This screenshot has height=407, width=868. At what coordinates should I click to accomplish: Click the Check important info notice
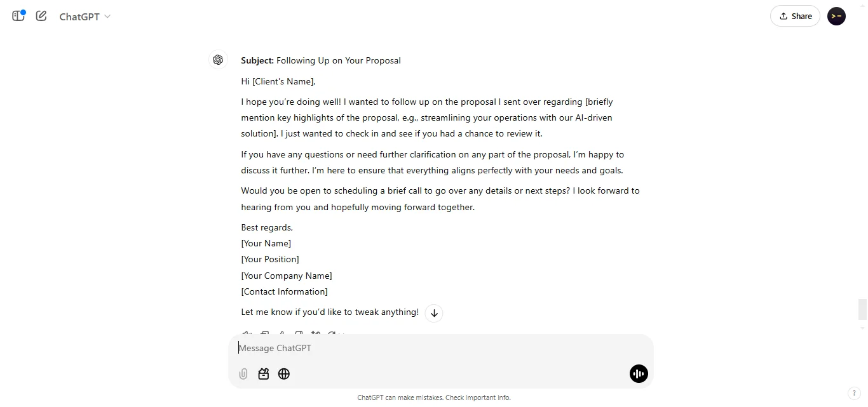tap(477, 397)
